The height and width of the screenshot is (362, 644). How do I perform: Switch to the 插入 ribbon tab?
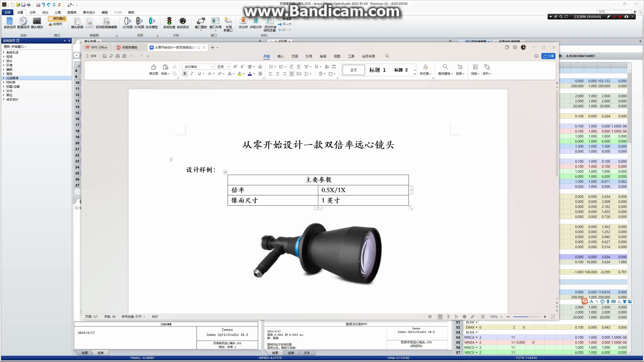[280, 56]
